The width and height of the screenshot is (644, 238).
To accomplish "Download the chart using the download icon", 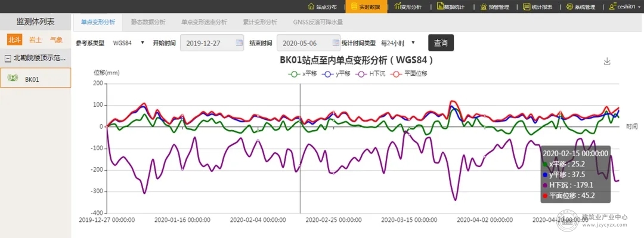I will point(608,61).
